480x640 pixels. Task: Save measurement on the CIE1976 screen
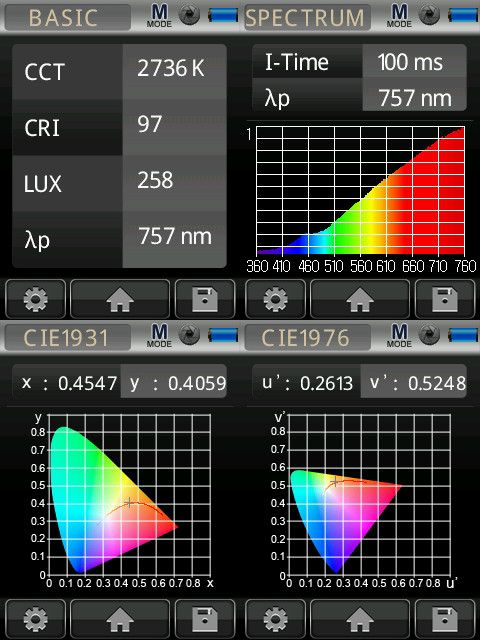point(445,619)
